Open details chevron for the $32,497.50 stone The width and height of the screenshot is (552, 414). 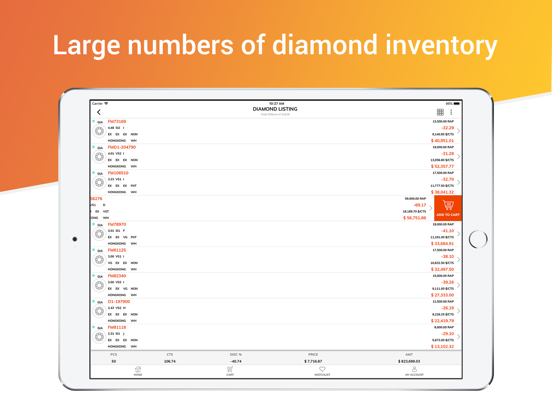point(458,259)
